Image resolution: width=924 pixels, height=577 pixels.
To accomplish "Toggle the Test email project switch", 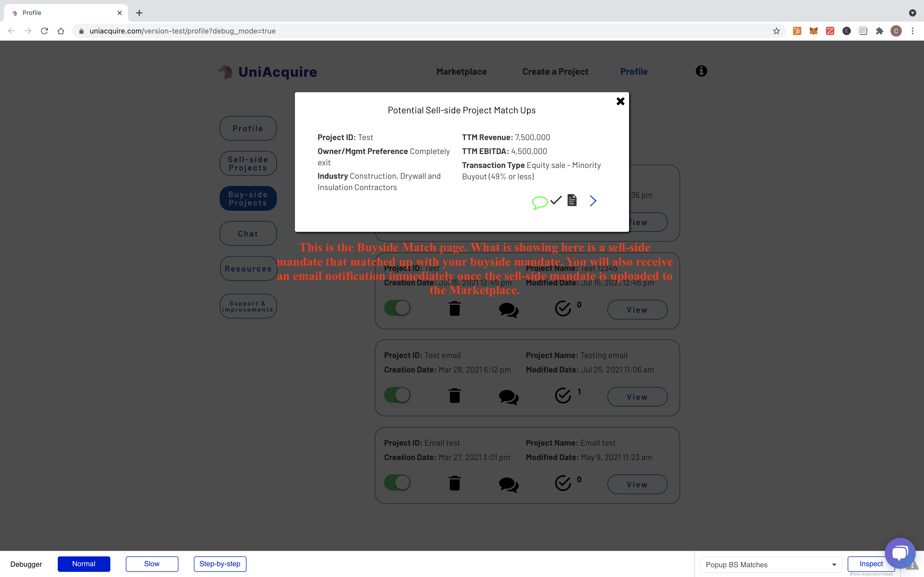I will coord(397,395).
